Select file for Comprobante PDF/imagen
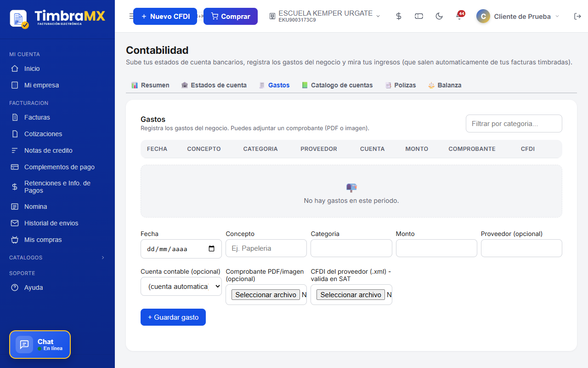Screen dimensions: 588x368 266,295
